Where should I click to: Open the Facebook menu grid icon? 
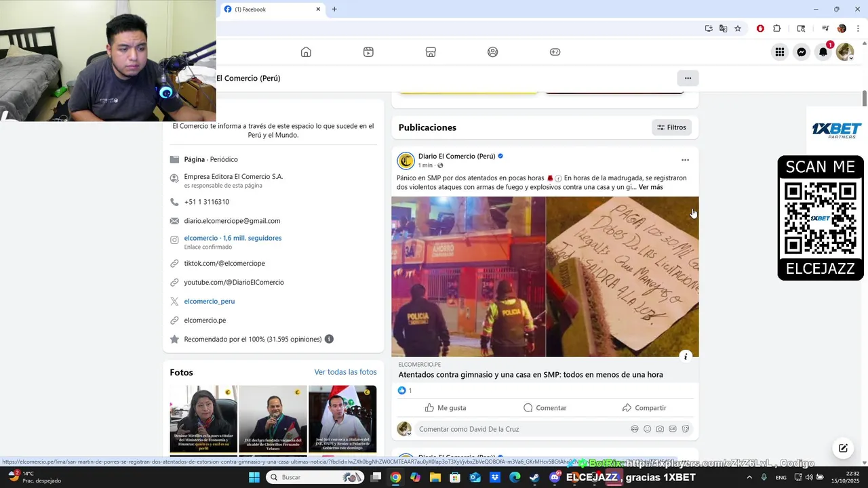(780, 52)
